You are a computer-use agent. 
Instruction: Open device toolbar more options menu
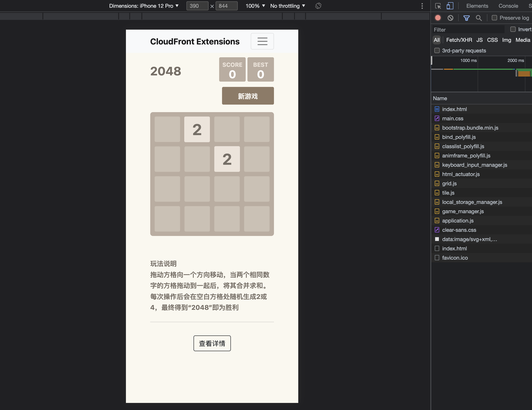point(422,6)
